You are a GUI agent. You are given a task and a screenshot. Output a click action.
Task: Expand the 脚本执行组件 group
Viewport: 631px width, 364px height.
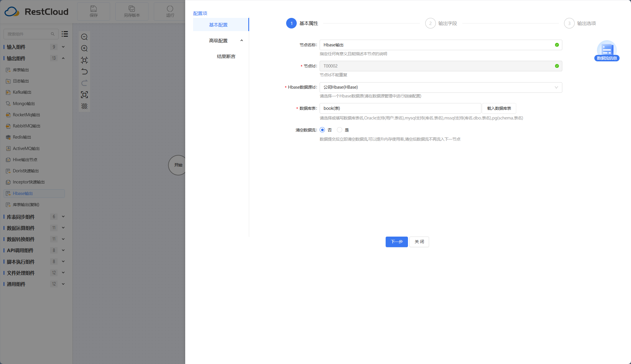[x=63, y=262]
